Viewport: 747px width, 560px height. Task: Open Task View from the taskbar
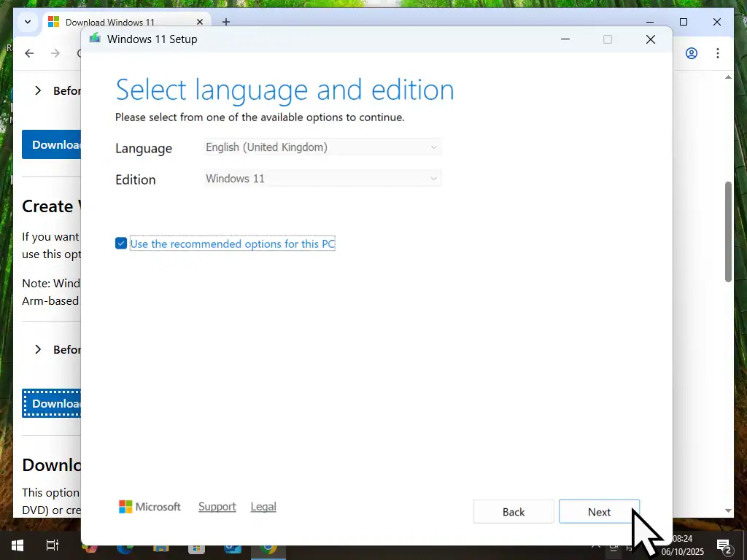click(x=53, y=545)
